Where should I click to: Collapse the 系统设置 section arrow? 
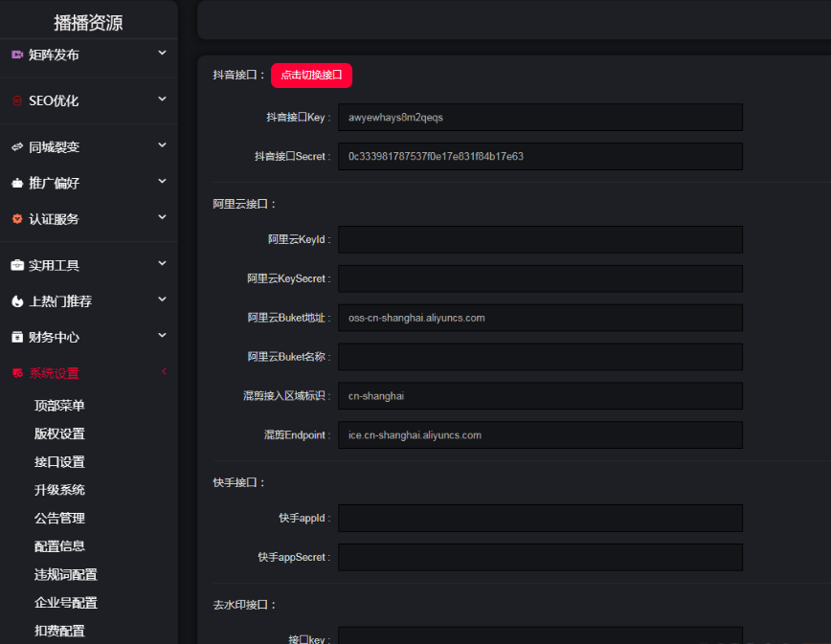163,372
